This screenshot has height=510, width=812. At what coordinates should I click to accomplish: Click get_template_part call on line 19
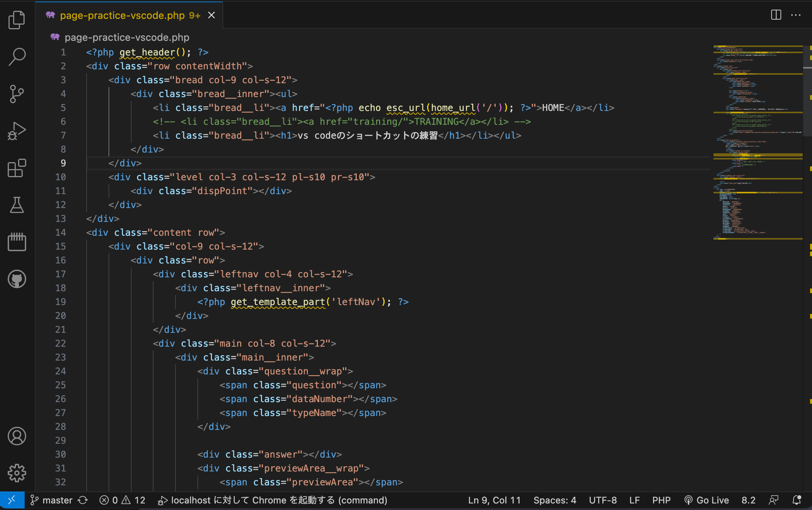[x=278, y=302]
